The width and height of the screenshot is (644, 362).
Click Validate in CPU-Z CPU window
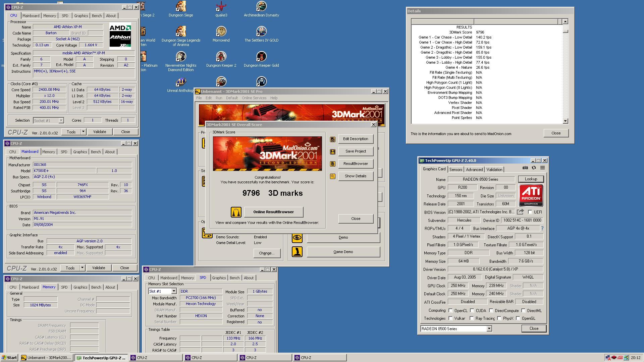coord(100,132)
